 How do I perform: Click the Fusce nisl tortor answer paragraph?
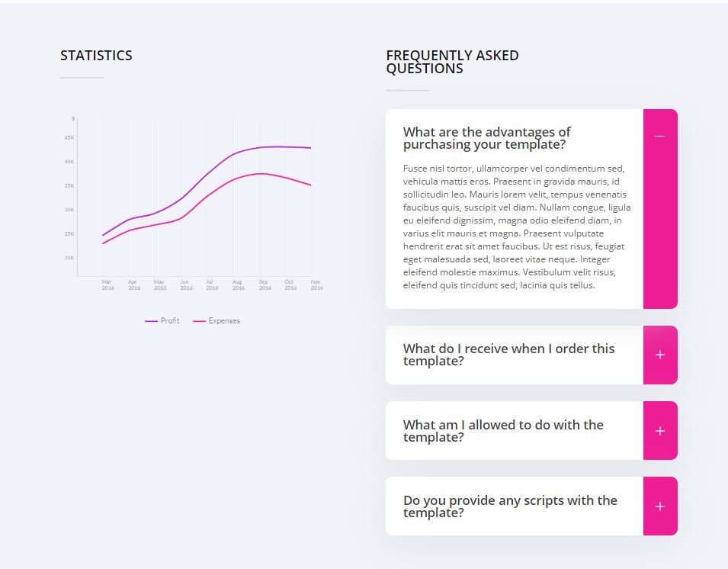(x=517, y=227)
